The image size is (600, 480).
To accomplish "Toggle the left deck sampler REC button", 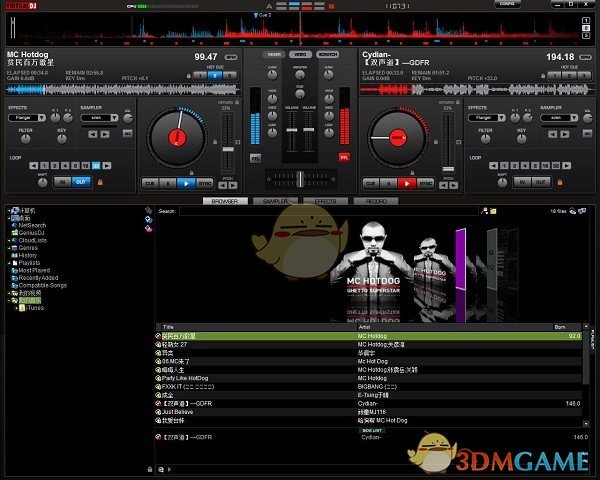I will [128, 134].
